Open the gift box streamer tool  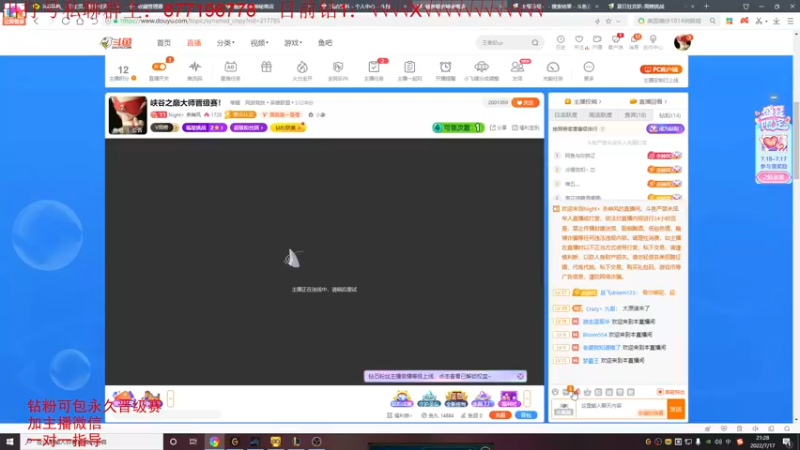coord(266,67)
